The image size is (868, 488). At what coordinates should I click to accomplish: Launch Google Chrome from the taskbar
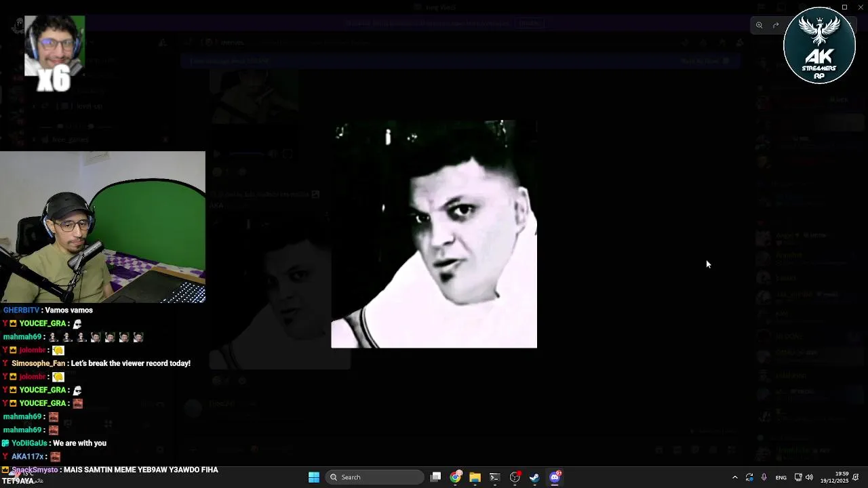coord(456,477)
